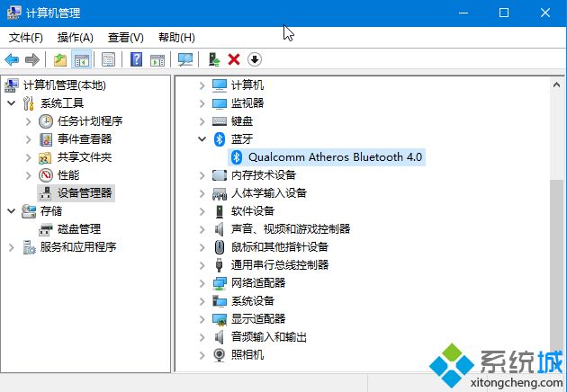567x392 pixels.
Task: Click the Bluetooth icon beside 蓝牙
Action: point(219,139)
